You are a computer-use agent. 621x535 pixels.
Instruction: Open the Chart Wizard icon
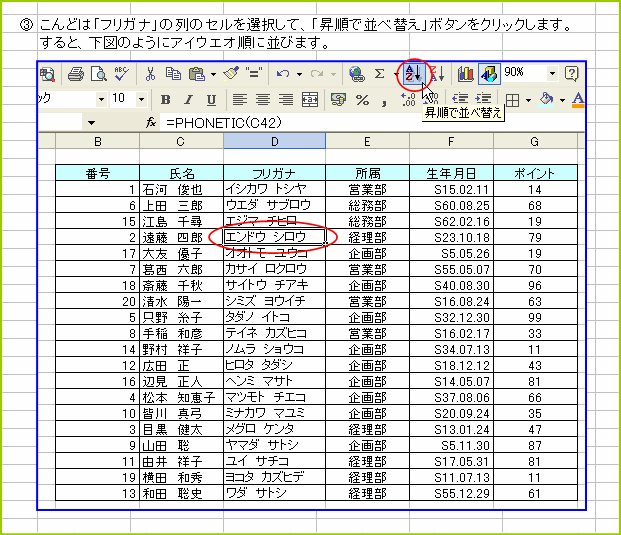(466, 74)
